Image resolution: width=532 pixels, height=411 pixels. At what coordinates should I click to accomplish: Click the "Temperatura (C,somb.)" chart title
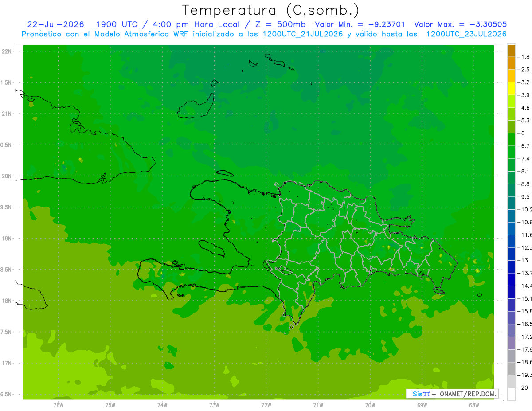[x=271, y=10]
